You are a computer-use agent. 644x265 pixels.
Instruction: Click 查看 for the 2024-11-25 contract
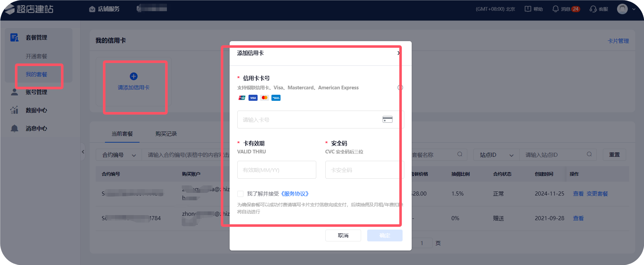click(x=578, y=194)
